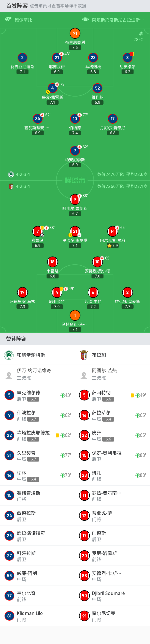Image resolution: width=150 pixels, height=644 pixels.
Task: Click 马特乌斯 goalkeeper number 1 badge
Action: tap(75, 315)
